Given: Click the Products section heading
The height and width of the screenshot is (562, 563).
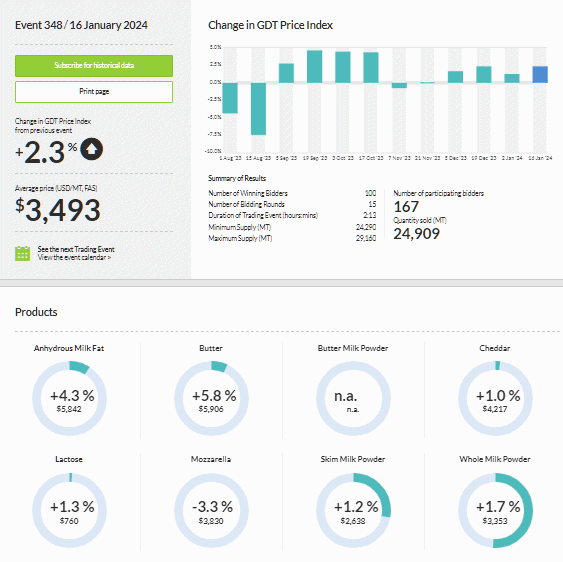Looking at the screenshot, I should click(36, 312).
